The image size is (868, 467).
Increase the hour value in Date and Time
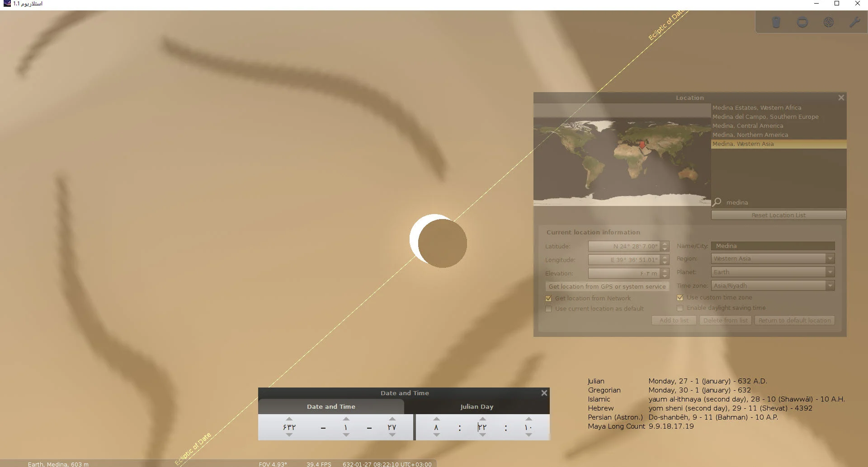pyautogui.click(x=436, y=419)
